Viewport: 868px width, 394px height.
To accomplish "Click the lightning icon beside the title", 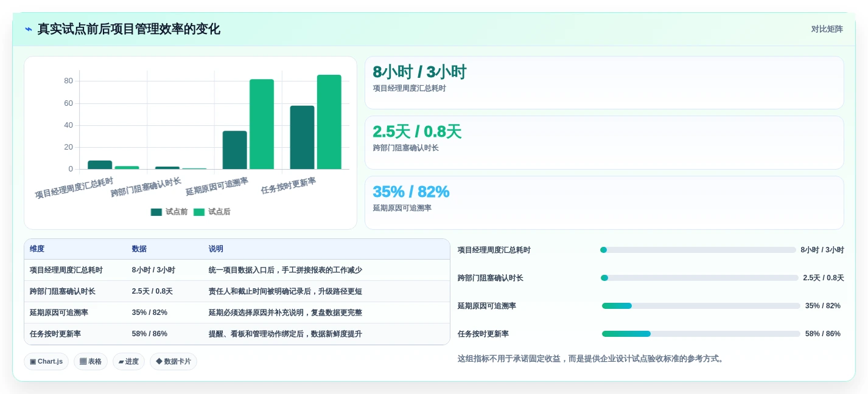I will point(29,29).
